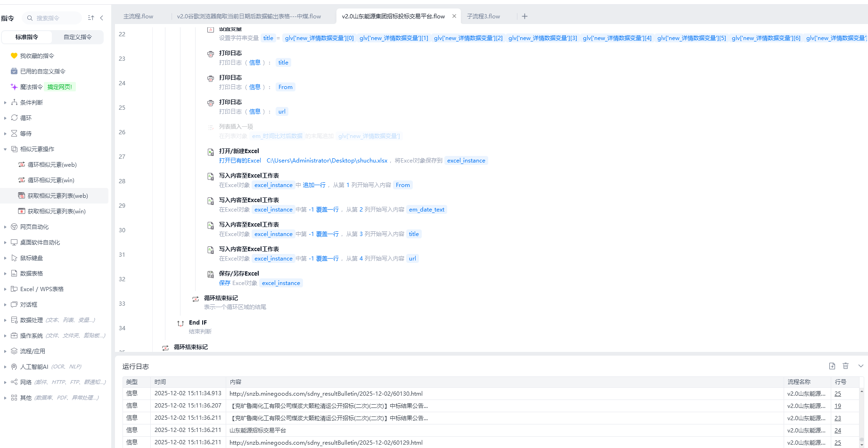This screenshot has height=448, width=868.
Task: Click loop end marker icon on row 33
Action: pyautogui.click(x=196, y=299)
